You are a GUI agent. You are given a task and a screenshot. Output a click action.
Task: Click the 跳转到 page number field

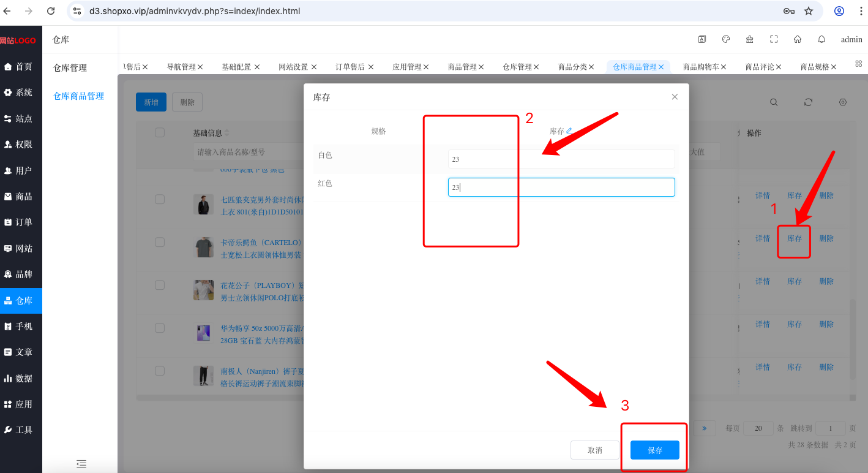coord(831,428)
